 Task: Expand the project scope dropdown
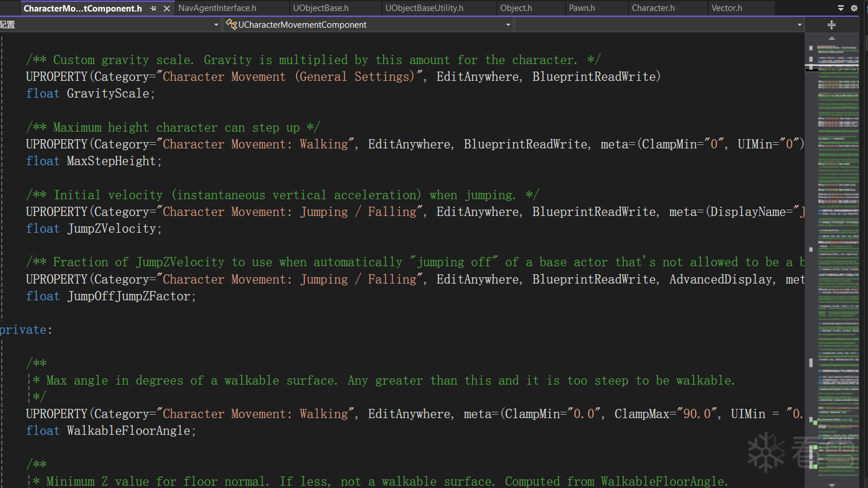pos(216,25)
